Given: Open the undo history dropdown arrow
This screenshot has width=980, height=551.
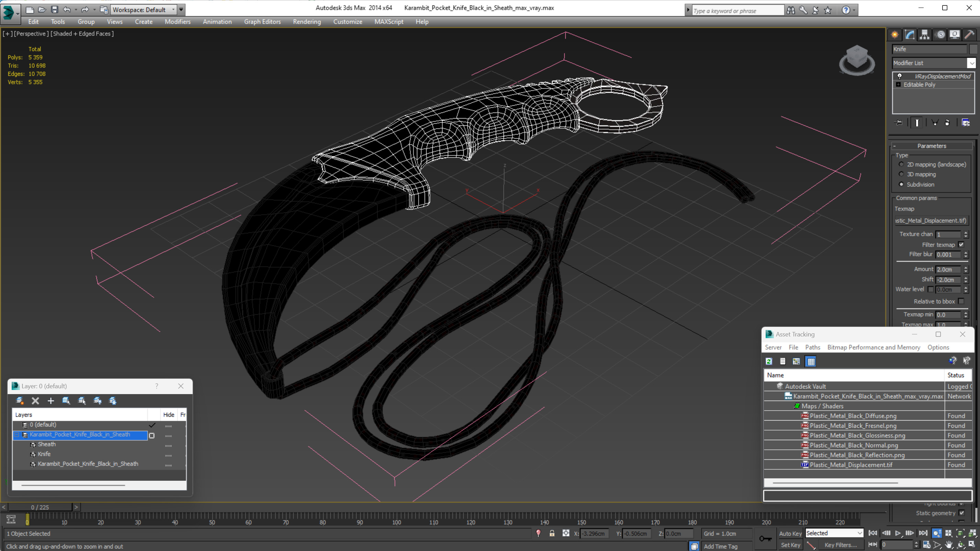Looking at the screenshot, I should [x=76, y=10].
